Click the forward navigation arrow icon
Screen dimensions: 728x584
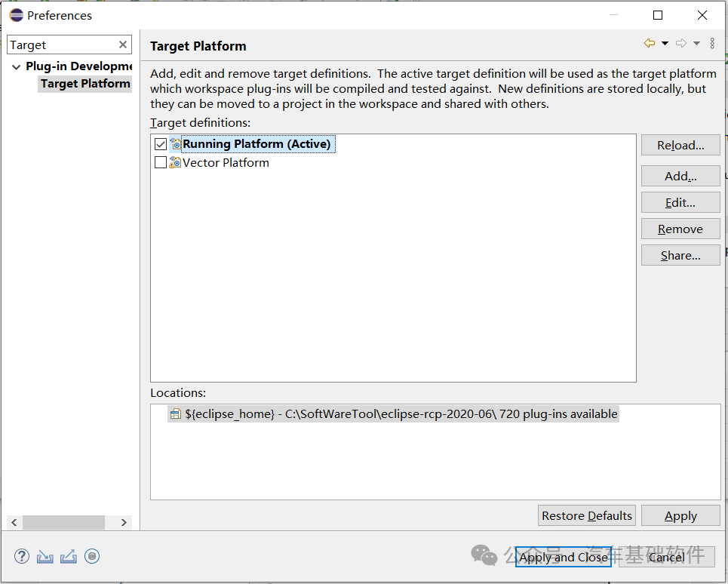pyautogui.click(x=681, y=43)
